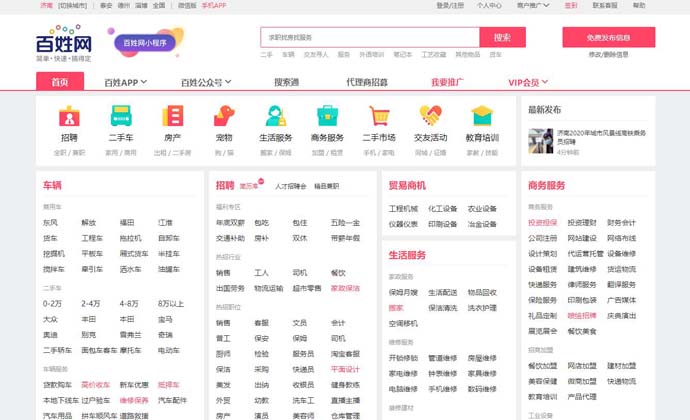Select the 首页 home tab
690x420 pixels.
(60, 82)
